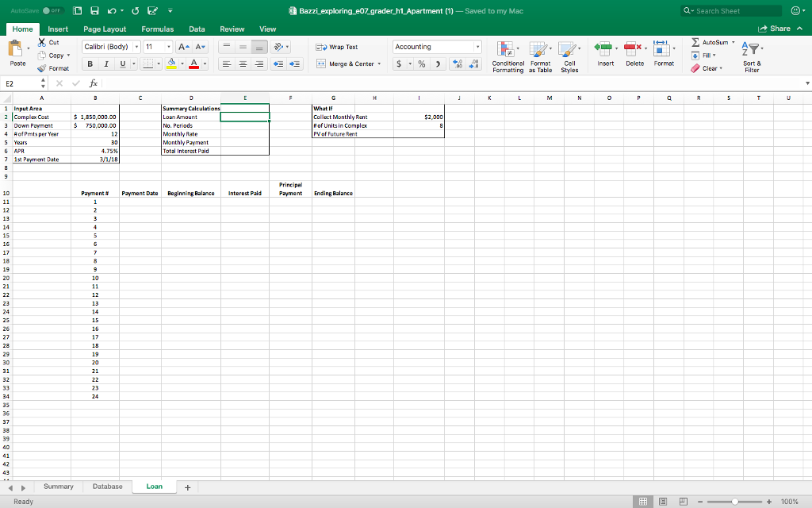Screen dimensions: 812x508
Task: Switch to the Formulas ribbon tab
Action: tap(157, 29)
